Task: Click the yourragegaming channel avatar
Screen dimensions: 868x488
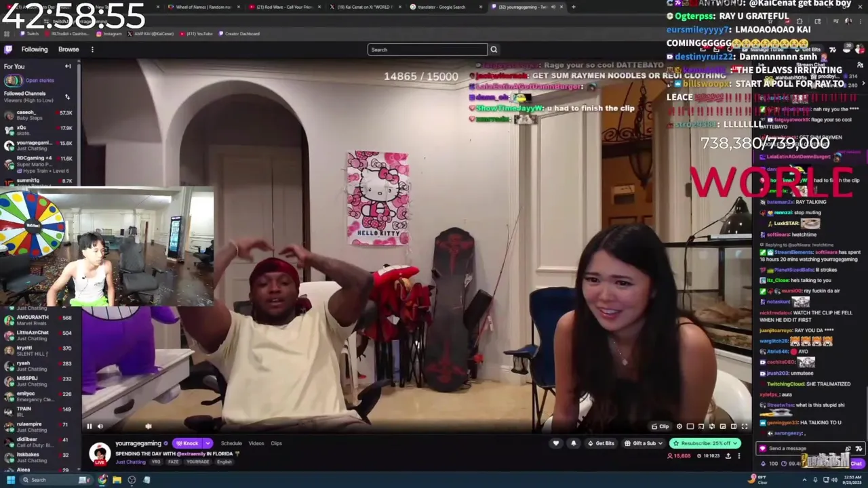Action: click(x=100, y=453)
